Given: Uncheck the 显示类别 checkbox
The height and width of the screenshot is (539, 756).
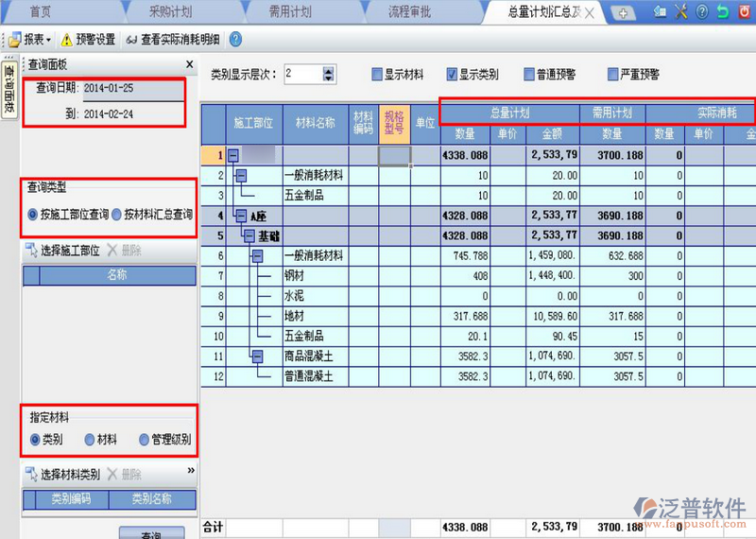Looking at the screenshot, I should click(453, 74).
